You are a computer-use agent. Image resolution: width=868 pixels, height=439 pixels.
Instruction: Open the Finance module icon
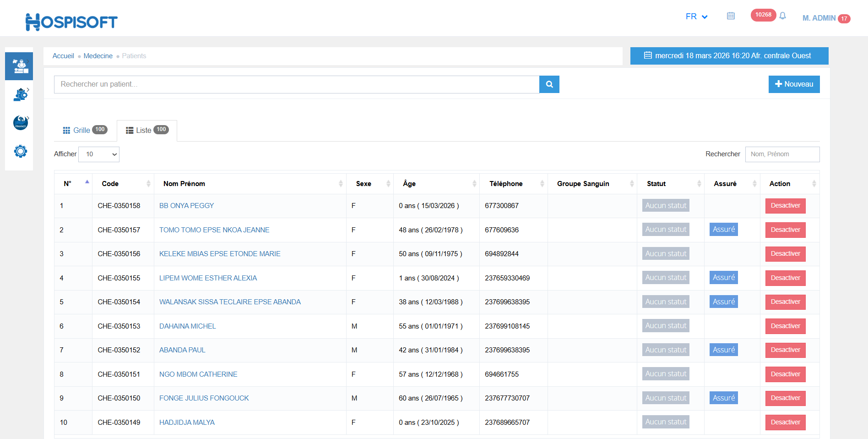click(x=20, y=123)
